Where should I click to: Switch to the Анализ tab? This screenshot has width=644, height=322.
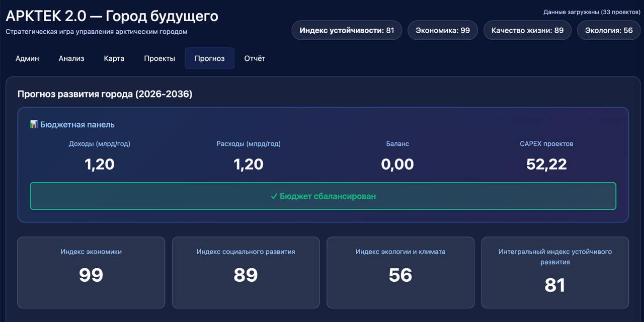pos(71,58)
